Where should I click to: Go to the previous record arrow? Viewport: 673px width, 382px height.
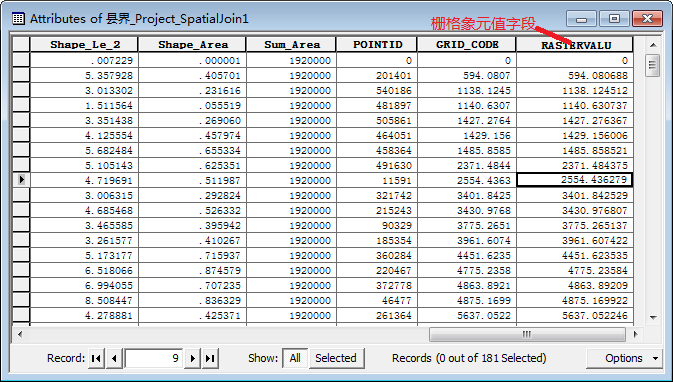(x=114, y=358)
